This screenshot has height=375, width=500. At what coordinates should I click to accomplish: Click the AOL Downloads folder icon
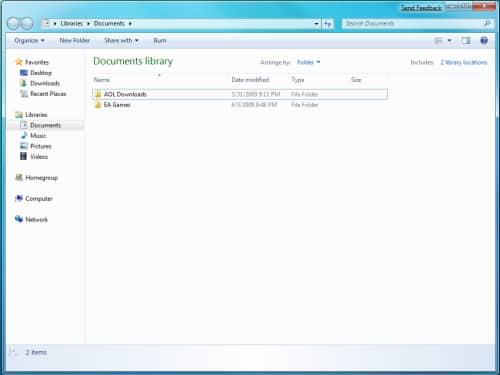tap(98, 94)
